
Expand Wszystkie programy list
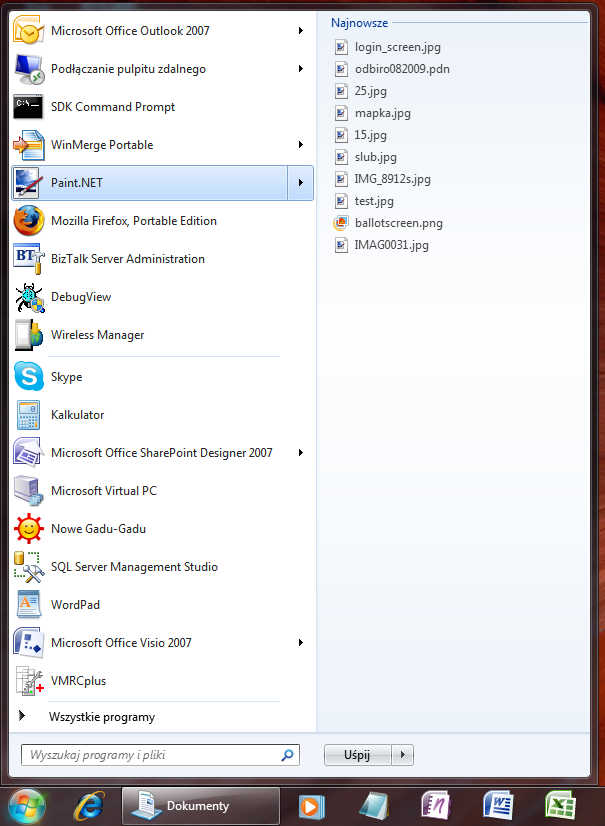(x=22, y=716)
